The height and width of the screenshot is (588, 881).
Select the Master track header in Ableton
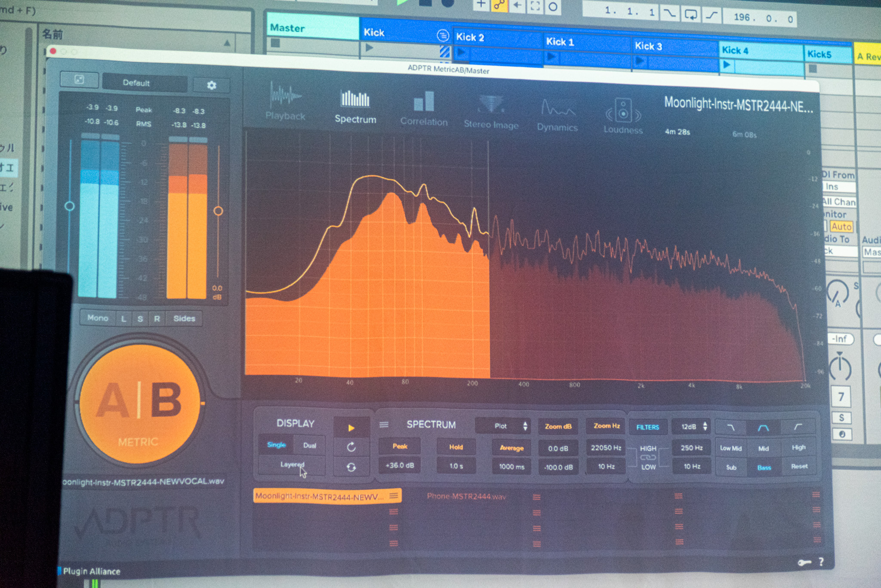[313, 28]
